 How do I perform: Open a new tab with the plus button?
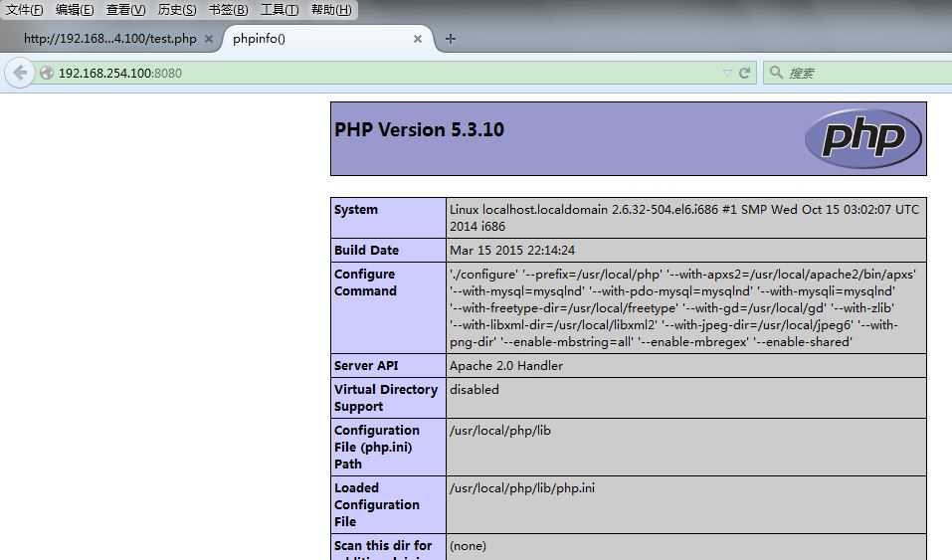tap(450, 39)
